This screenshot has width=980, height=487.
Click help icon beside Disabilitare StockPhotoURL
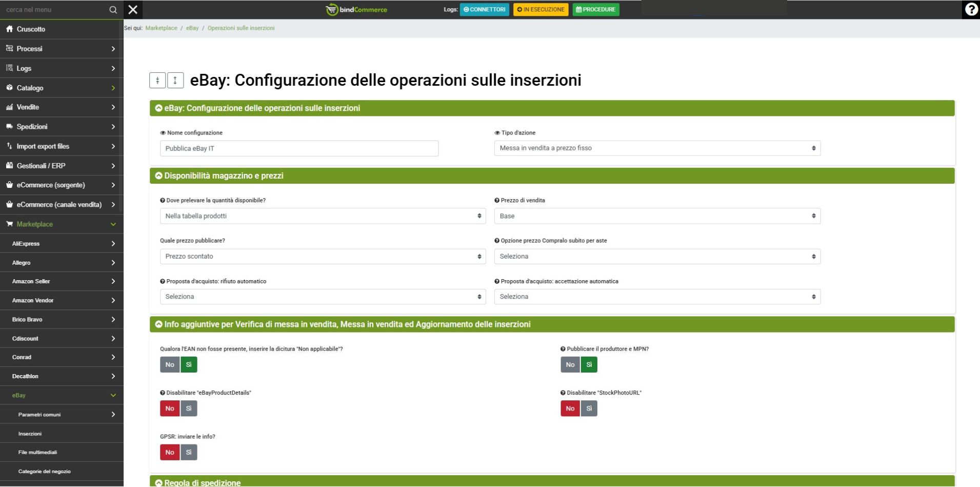(x=563, y=393)
